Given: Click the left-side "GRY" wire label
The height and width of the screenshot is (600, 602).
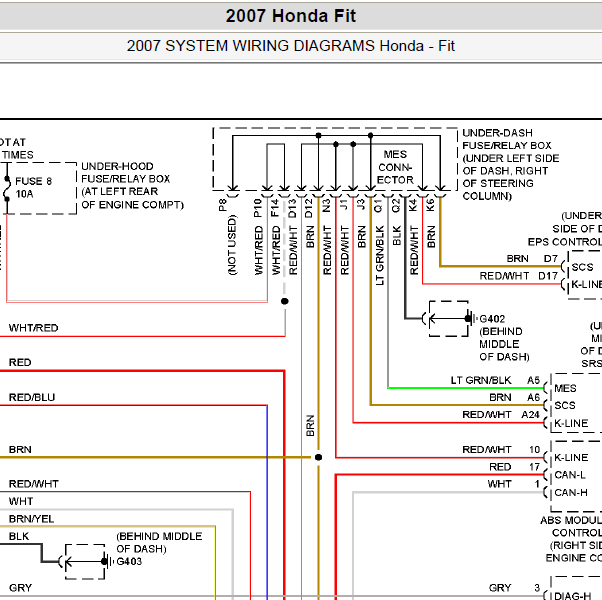Looking at the screenshot, I should [x=20, y=588].
